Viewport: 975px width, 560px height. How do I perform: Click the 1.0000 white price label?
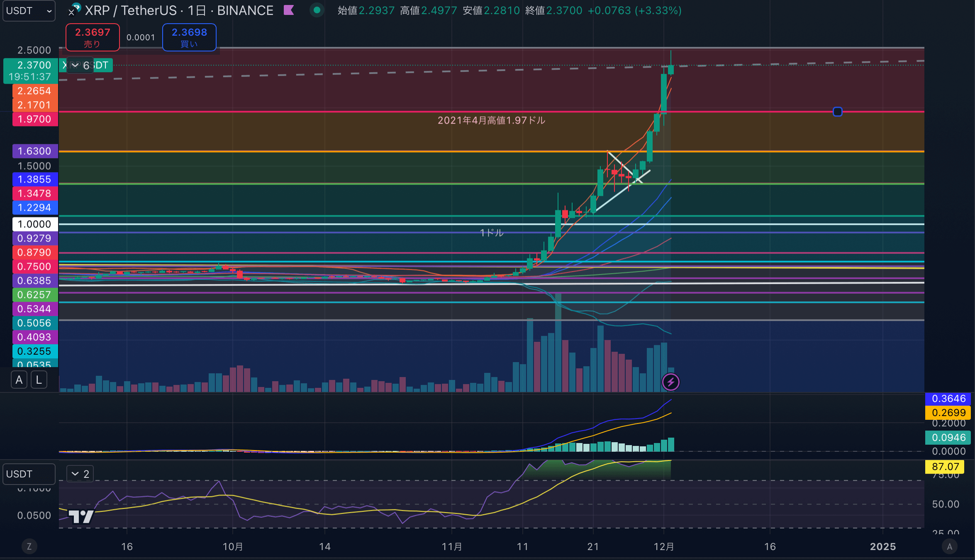tap(35, 224)
